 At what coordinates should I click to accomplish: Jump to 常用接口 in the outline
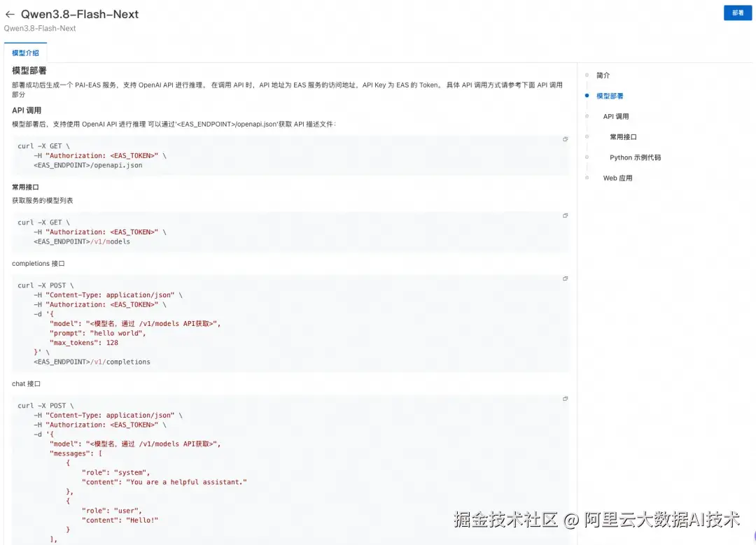tap(623, 137)
